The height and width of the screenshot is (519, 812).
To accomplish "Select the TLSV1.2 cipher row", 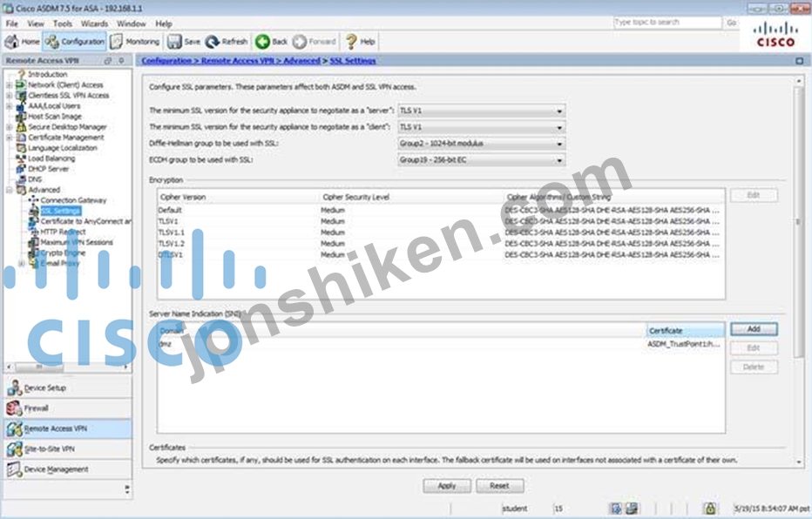I will point(441,243).
